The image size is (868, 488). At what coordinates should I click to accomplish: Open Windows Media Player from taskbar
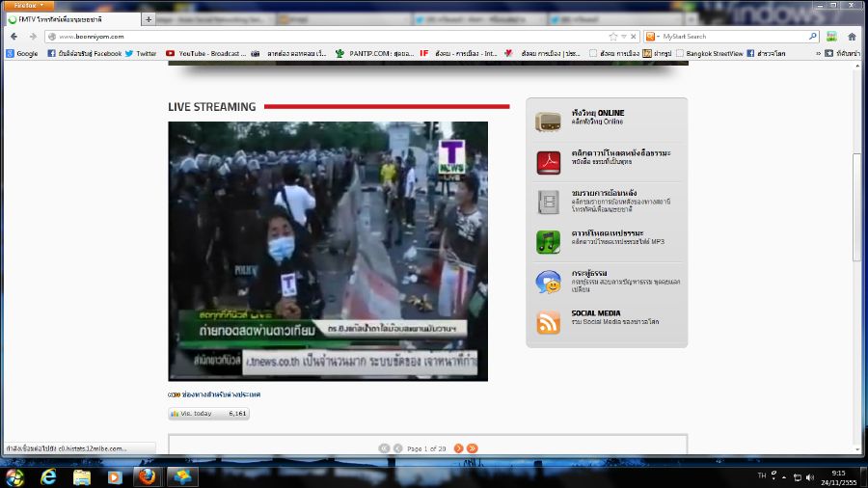pos(115,476)
